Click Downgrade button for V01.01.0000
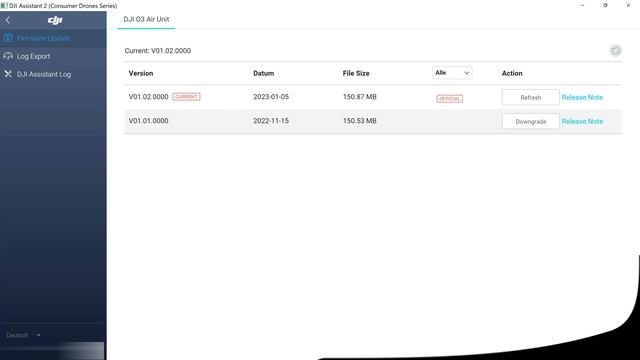This screenshot has height=360, width=640. [x=530, y=122]
